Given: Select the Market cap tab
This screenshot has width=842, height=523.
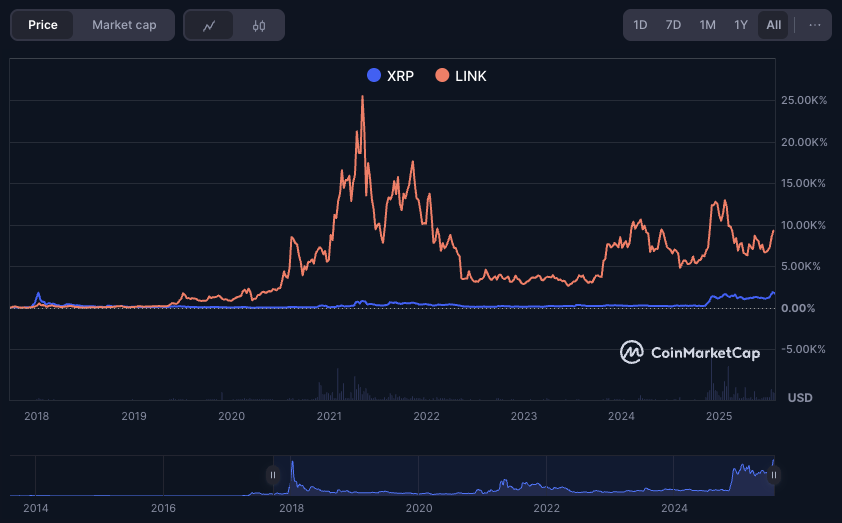Looking at the screenshot, I should pyautogui.click(x=124, y=25).
